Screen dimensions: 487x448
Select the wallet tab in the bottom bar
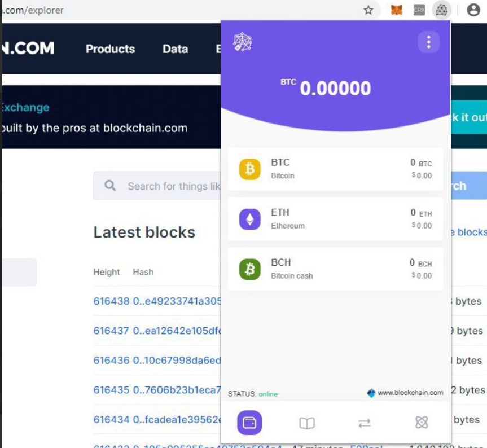[249, 423]
